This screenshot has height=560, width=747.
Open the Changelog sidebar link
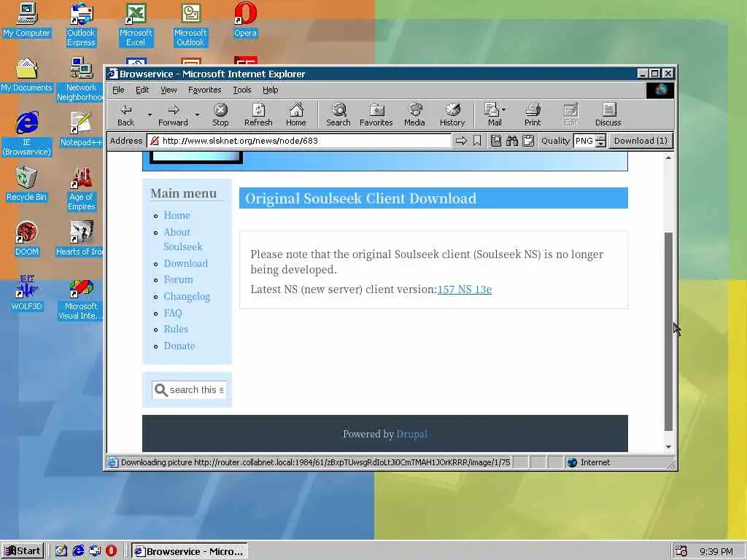pos(187,296)
